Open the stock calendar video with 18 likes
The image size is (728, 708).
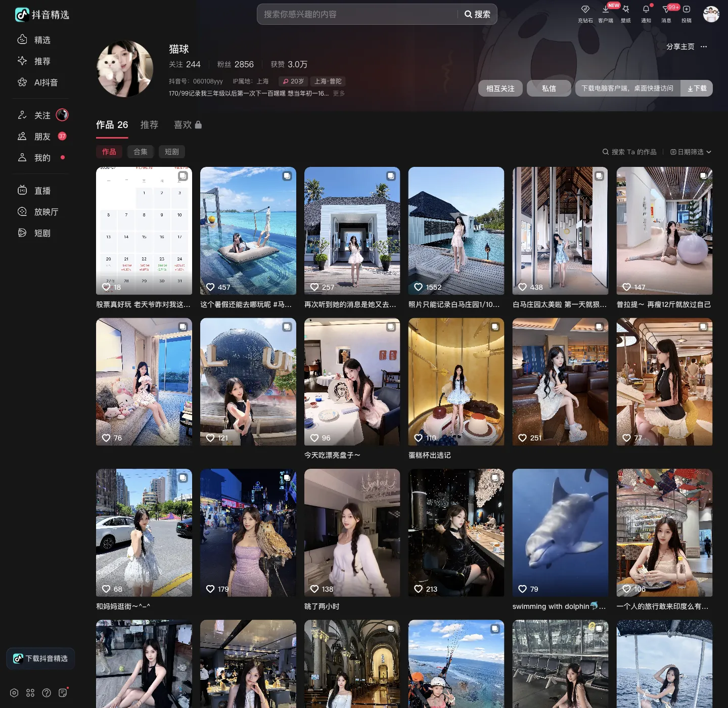click(x=144, y=231)
